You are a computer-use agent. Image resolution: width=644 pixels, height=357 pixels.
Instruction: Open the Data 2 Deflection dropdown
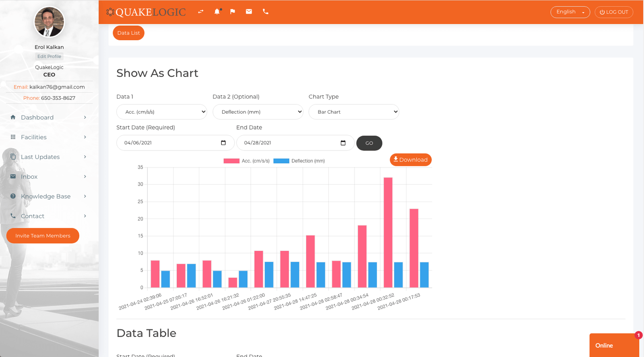pyautogui.click(x=258, y=112)
